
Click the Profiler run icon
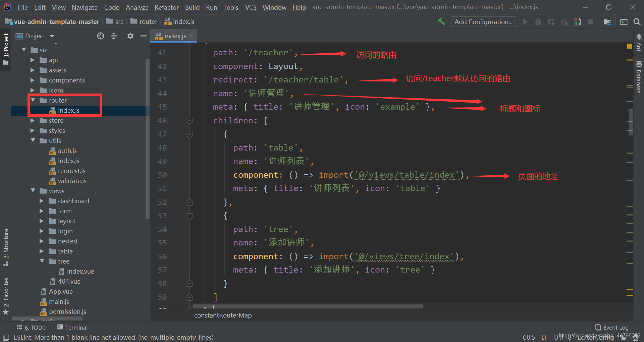point(565,22)
